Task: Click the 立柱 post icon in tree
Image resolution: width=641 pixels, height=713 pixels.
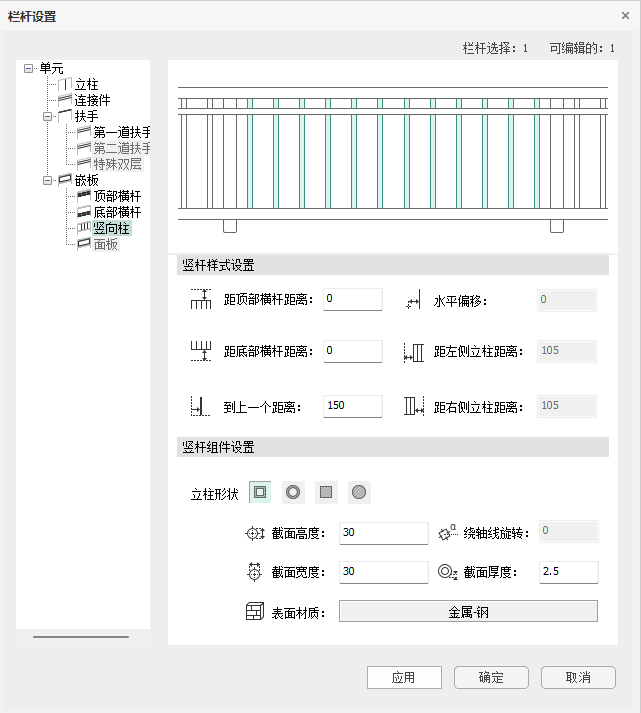Action: (x=65, y=84)
